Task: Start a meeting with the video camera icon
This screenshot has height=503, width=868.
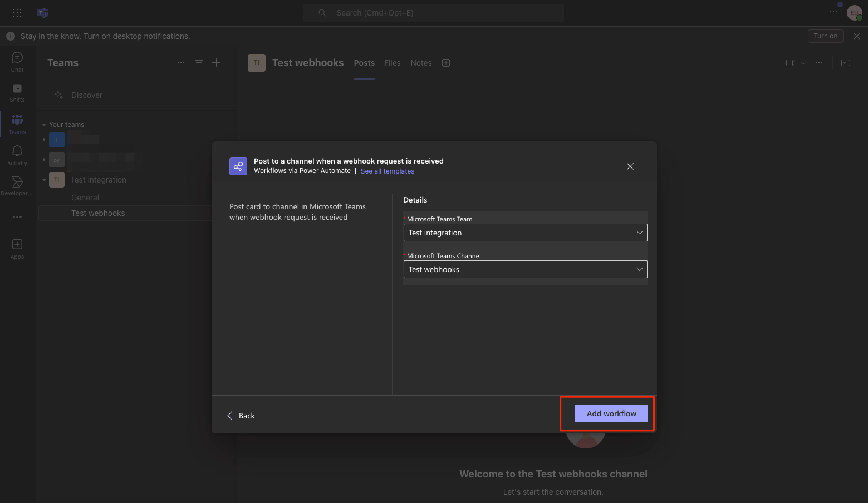Action: [790, 63]
